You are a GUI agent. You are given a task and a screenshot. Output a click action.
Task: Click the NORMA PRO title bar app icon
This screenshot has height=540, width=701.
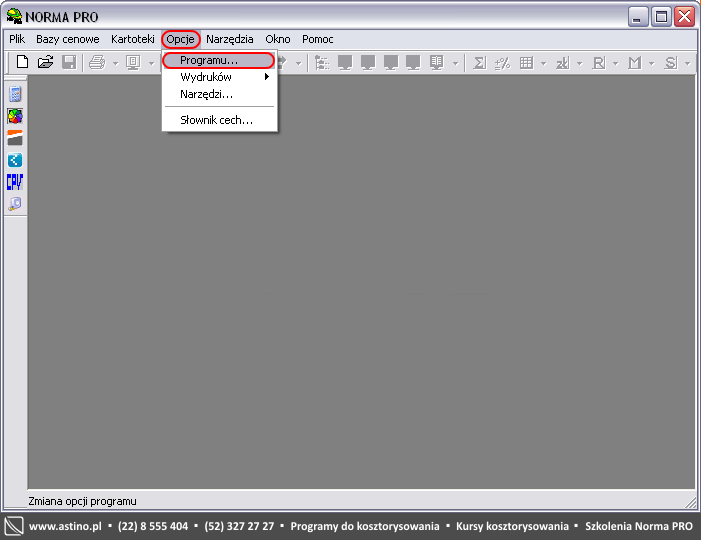(x=14, y=16)
